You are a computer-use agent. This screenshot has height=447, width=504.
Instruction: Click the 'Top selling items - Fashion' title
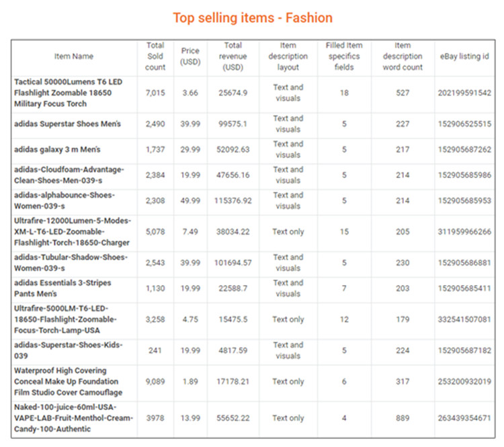tap(253, 18)
